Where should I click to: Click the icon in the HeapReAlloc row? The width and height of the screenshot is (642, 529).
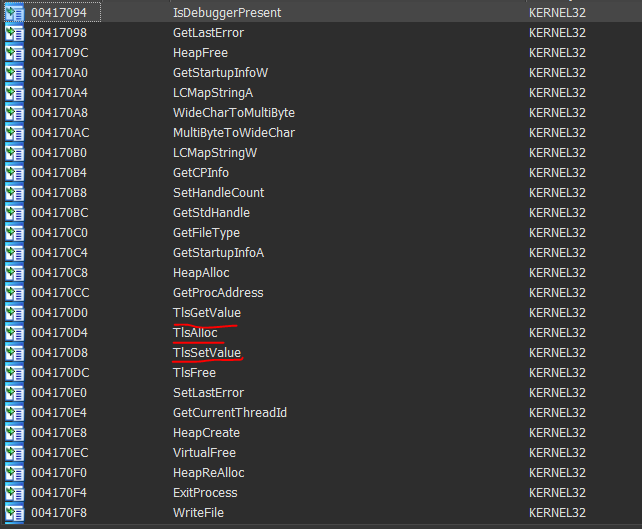15,473
